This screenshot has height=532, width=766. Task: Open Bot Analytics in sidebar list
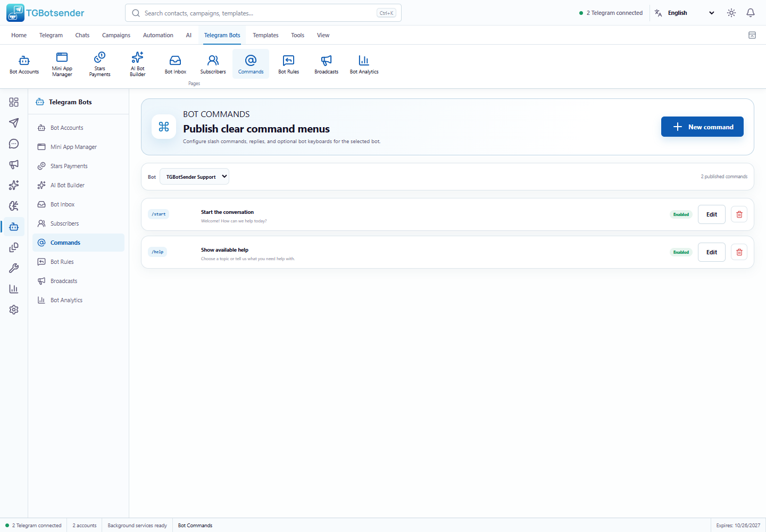point(78,300)
